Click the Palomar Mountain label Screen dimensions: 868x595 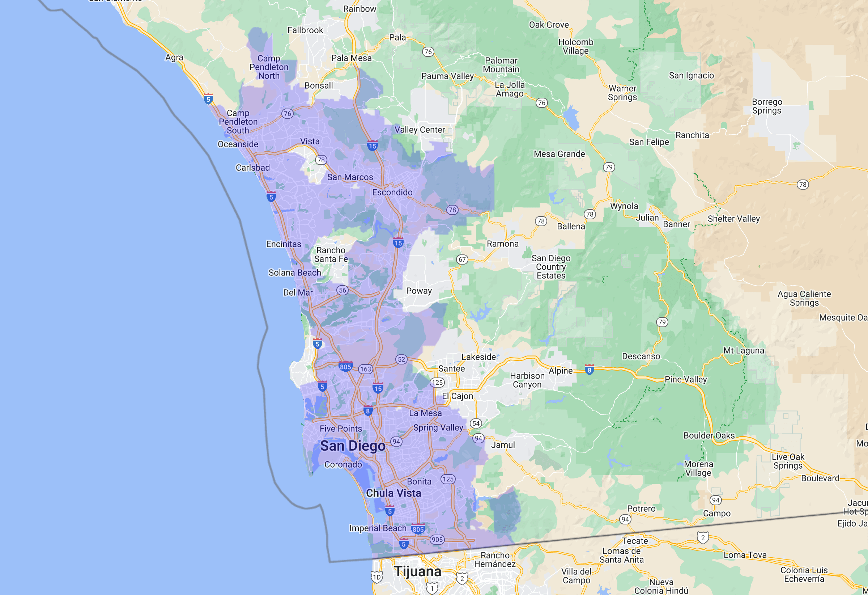pos(501,65)
